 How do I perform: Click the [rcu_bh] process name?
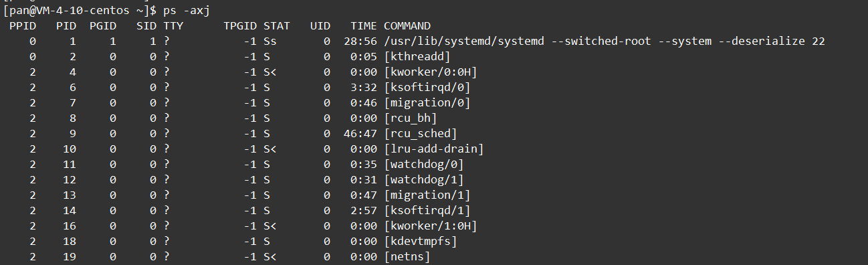(x=411, y=118)
